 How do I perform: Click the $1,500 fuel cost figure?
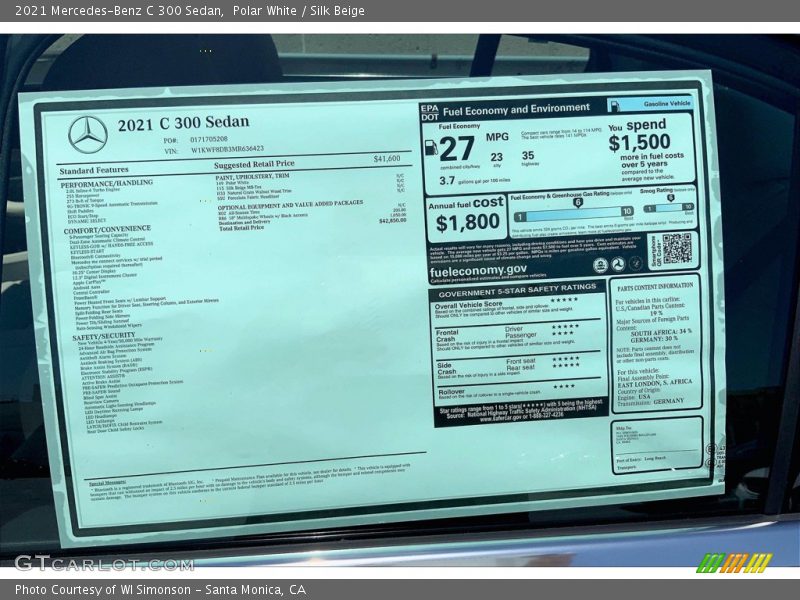(x=639, y=142)
